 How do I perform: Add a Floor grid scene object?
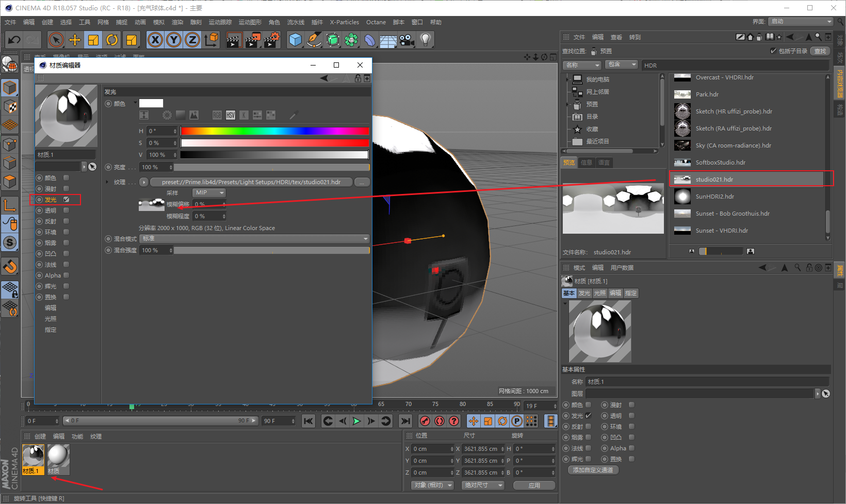388,40
